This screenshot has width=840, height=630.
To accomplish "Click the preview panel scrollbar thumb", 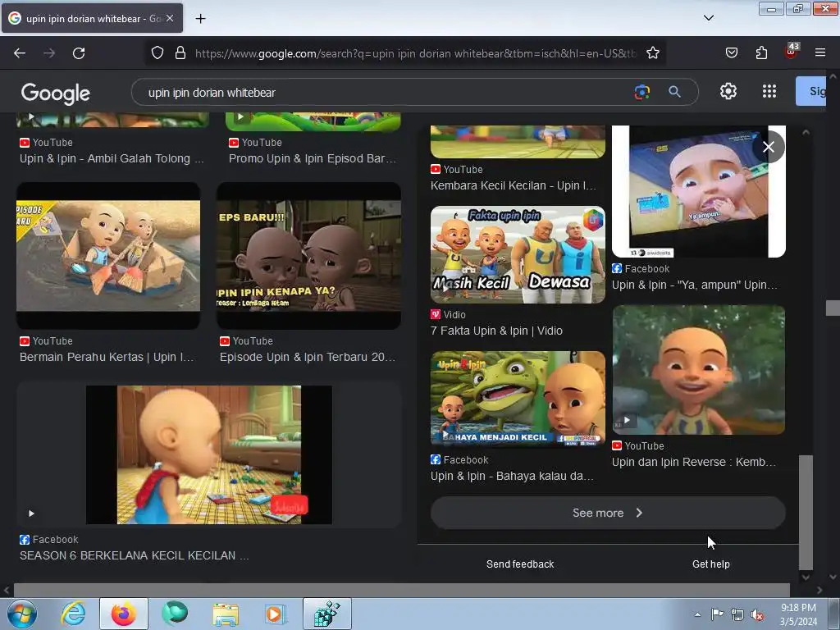I will click(x=806, y=512).
